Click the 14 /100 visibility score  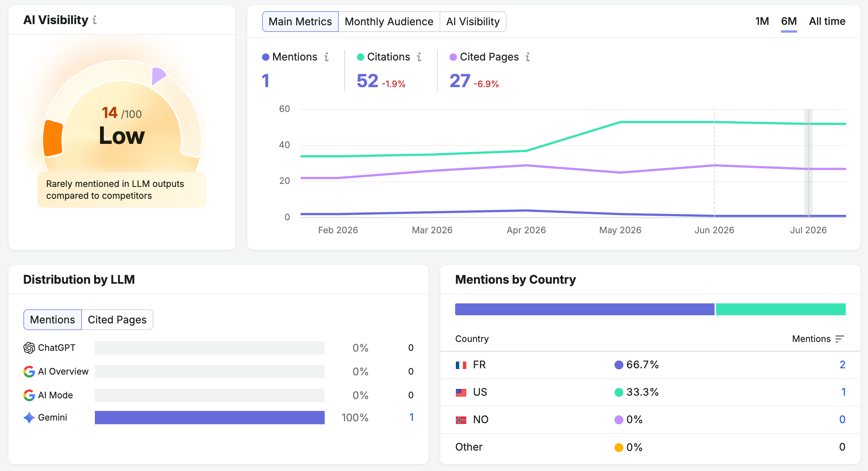[122, 113]
